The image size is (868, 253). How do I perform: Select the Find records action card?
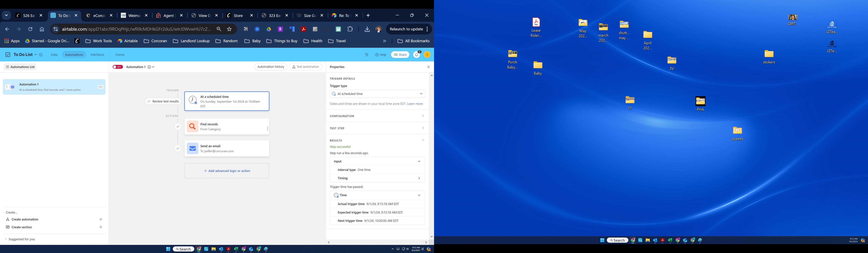[227, 126]
